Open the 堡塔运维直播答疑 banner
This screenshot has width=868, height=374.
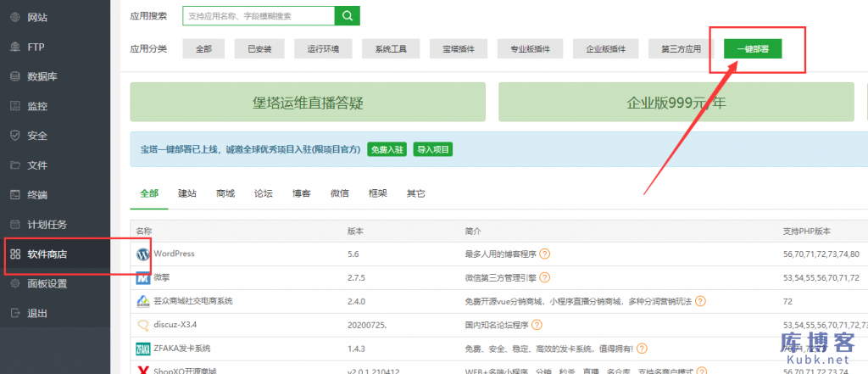point(308,103)
